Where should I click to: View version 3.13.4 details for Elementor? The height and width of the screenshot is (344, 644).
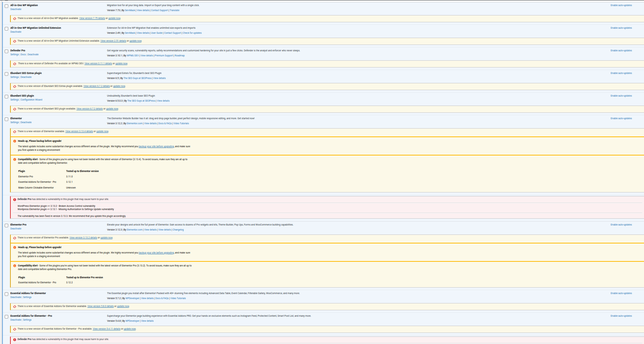click(x=79, y=131)
